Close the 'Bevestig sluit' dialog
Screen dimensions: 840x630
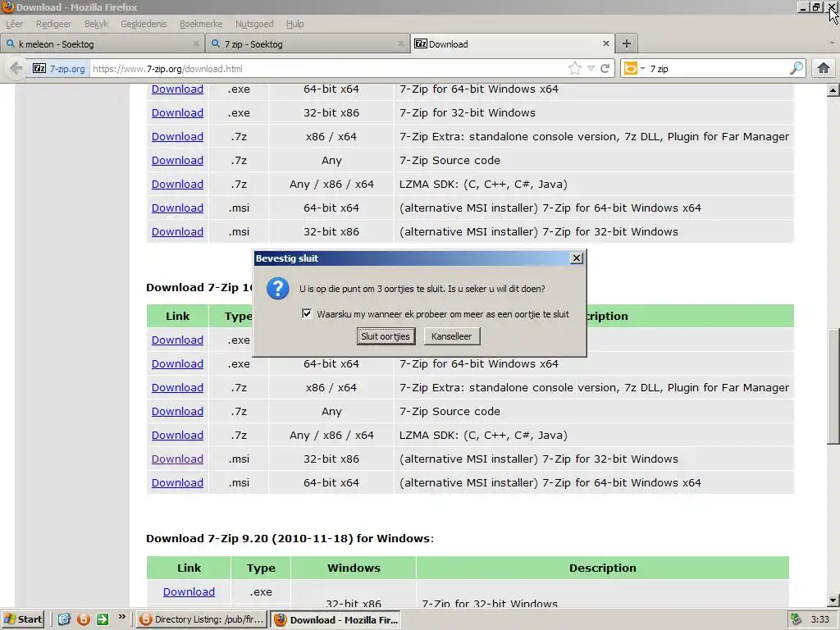click(x=577, y=258)
